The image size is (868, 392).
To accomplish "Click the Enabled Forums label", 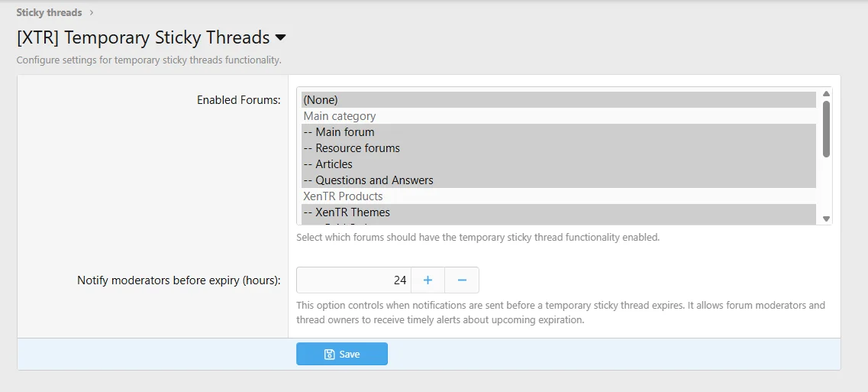I will pos(238,100).
